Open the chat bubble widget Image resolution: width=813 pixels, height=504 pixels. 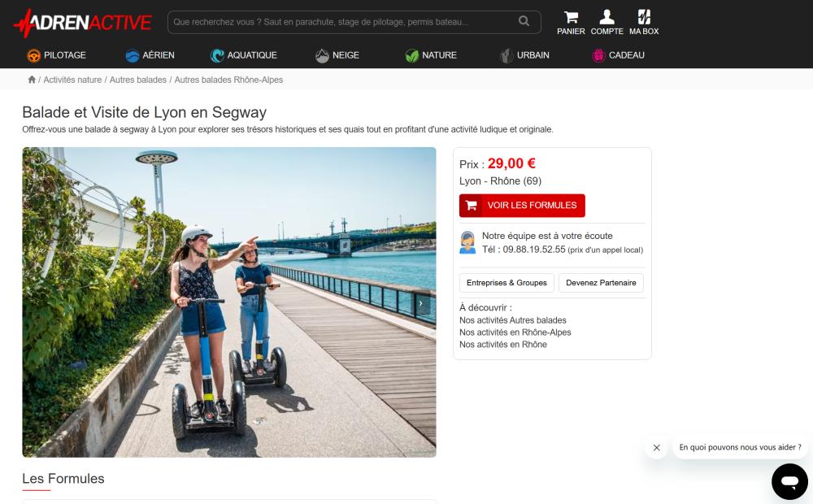click(x=789, y=482)
